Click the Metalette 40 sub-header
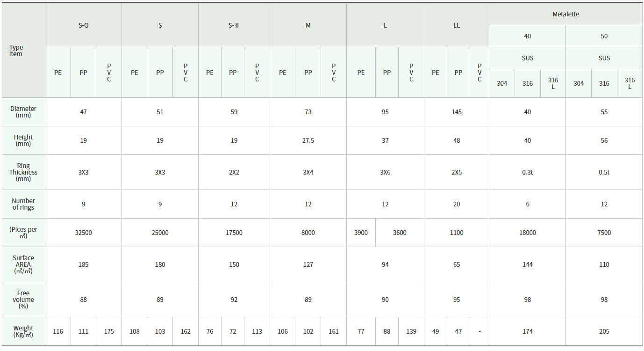Image resolution: width=644 pixels, height=351 pixels. 527,36
